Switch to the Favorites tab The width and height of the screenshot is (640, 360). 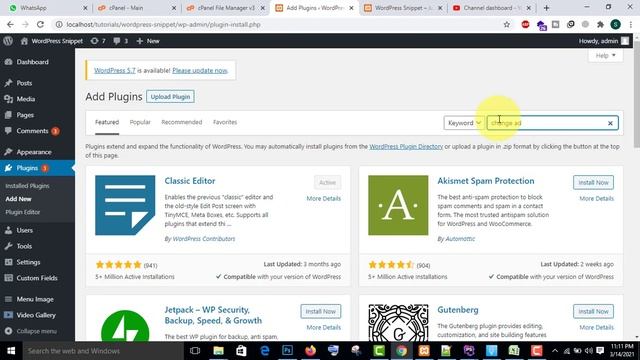click(x=225, y=122)
